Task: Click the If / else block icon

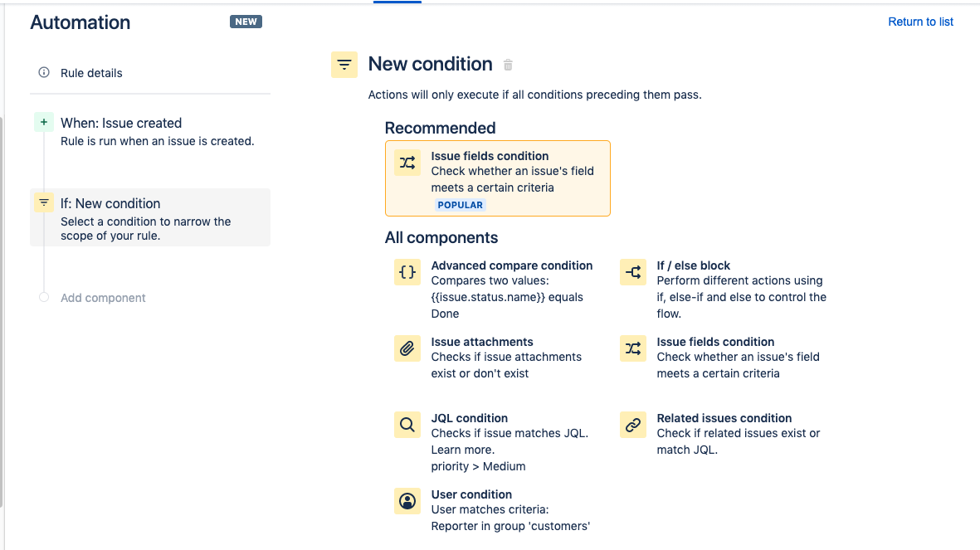Action: (633, 271)
